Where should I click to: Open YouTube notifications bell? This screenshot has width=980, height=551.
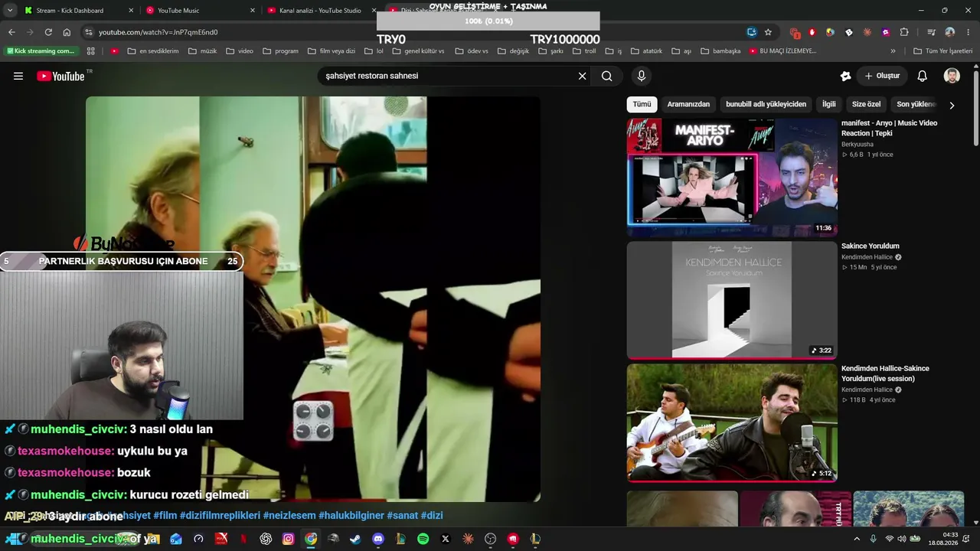pos(923,76)
